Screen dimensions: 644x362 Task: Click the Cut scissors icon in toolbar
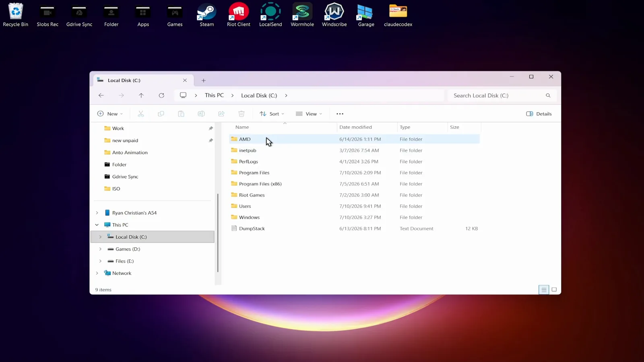pyautogui.click(x=141, y=114)
